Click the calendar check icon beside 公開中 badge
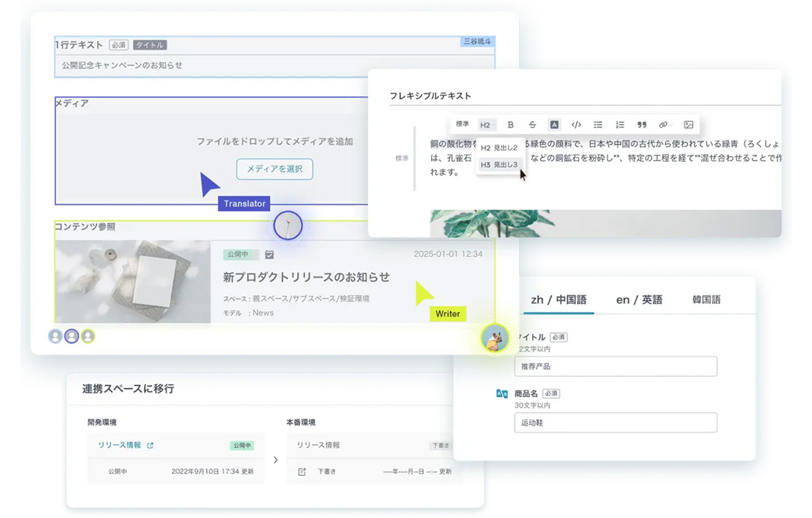 (269, 255)
